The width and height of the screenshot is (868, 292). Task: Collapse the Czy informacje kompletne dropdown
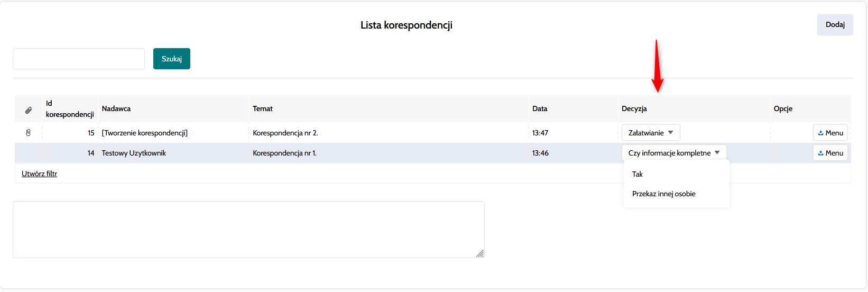(x=673, y=153)
